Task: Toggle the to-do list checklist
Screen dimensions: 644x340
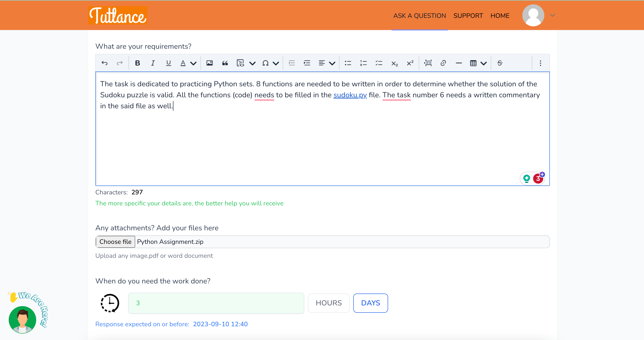Action: [379, 63]
